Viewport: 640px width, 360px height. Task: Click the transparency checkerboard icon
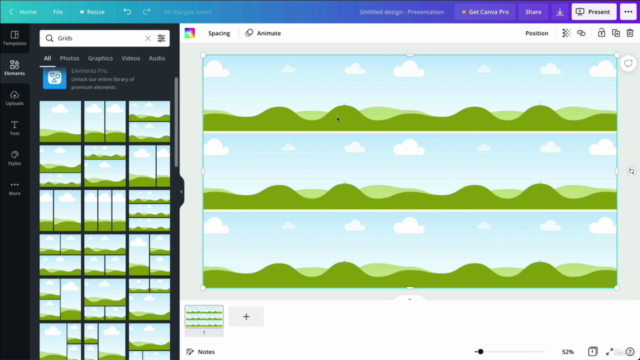point(566,33)
